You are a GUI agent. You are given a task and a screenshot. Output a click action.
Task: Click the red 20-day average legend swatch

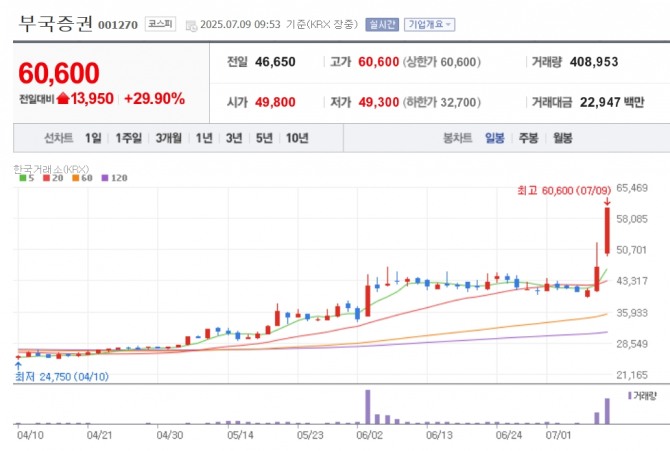[46, 178]
